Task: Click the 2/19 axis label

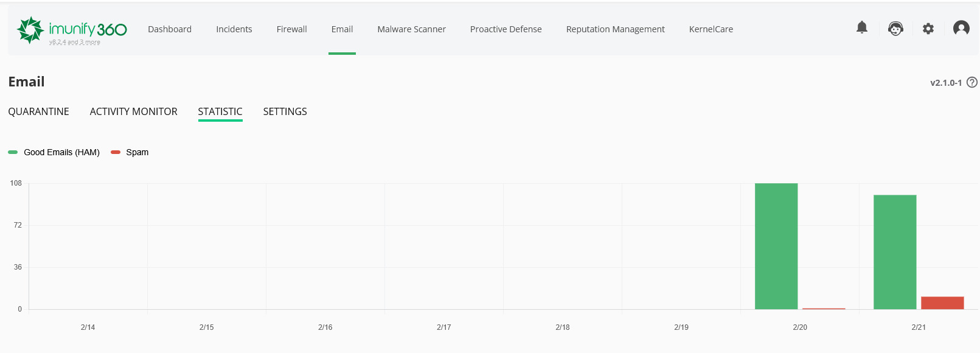Action: [x=681, y=327]
